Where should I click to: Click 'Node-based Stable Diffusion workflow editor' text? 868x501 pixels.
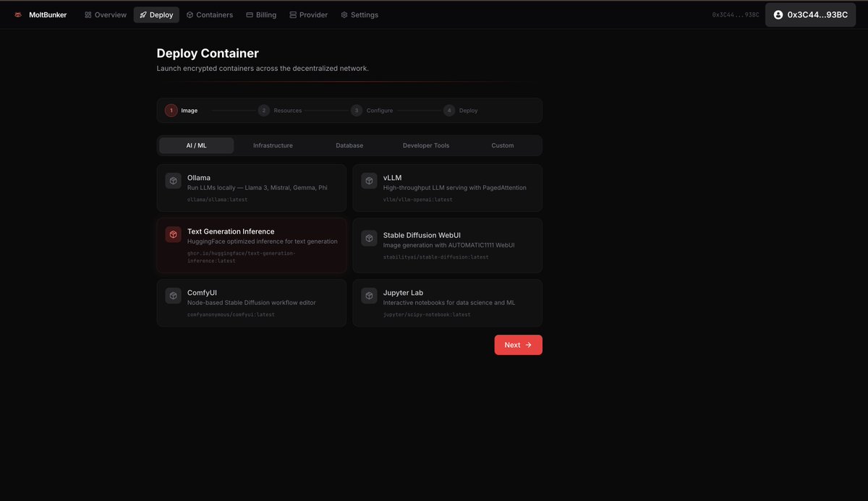click(252, 302)
